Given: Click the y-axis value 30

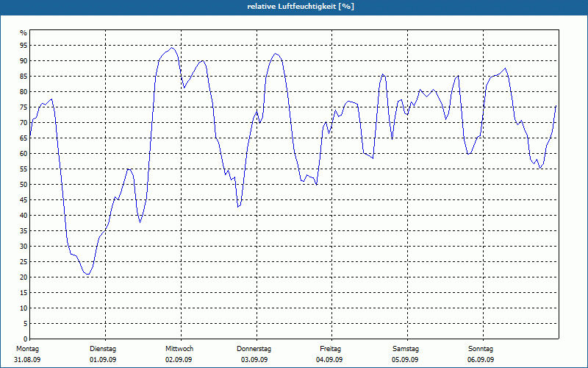Looking at the screenshot, I should [x=24, y=247].
